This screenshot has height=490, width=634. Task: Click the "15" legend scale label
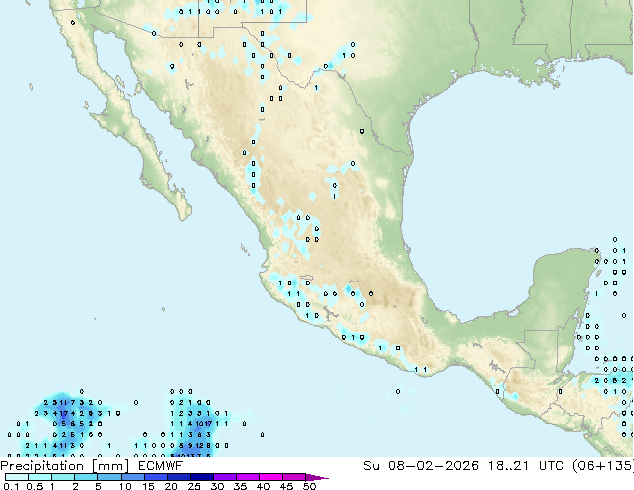(148, 486)
